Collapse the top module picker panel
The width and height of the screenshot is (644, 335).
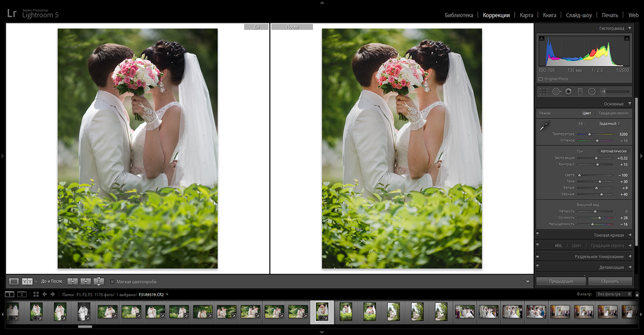click(322, 2)
